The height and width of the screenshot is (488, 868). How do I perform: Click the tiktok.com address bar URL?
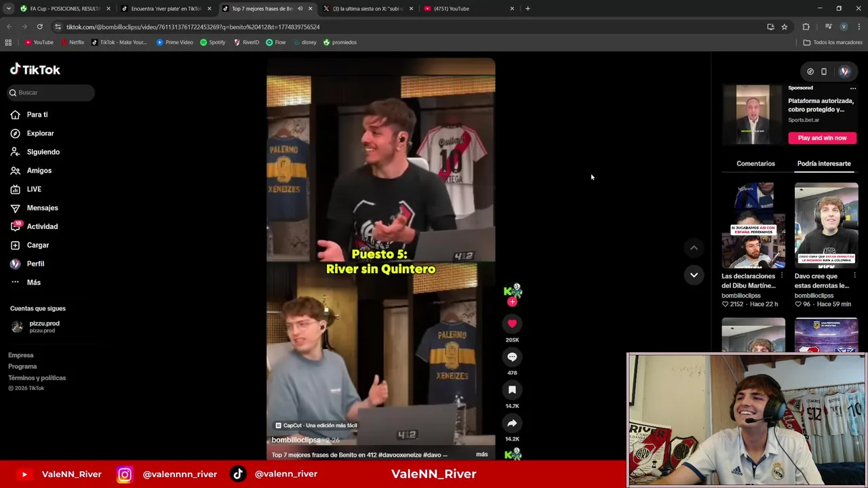pyautogui.click(x=193, y=27)
